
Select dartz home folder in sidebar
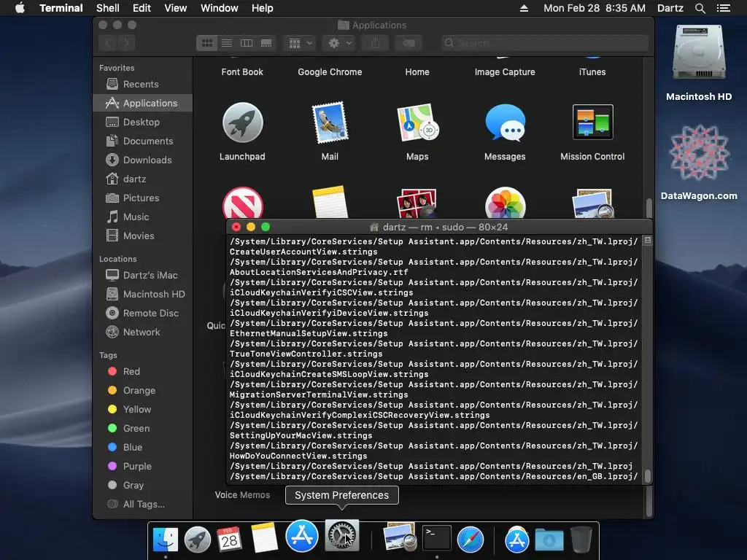click(142, 179)
